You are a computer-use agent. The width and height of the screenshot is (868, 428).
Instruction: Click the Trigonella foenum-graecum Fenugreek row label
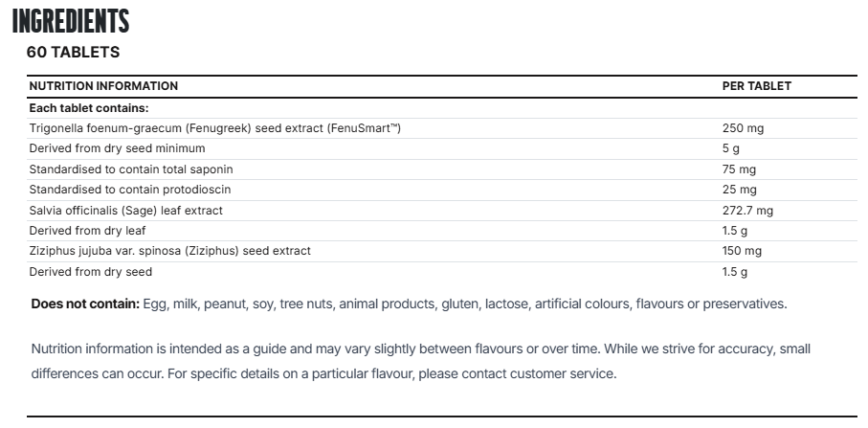point(214,128)
